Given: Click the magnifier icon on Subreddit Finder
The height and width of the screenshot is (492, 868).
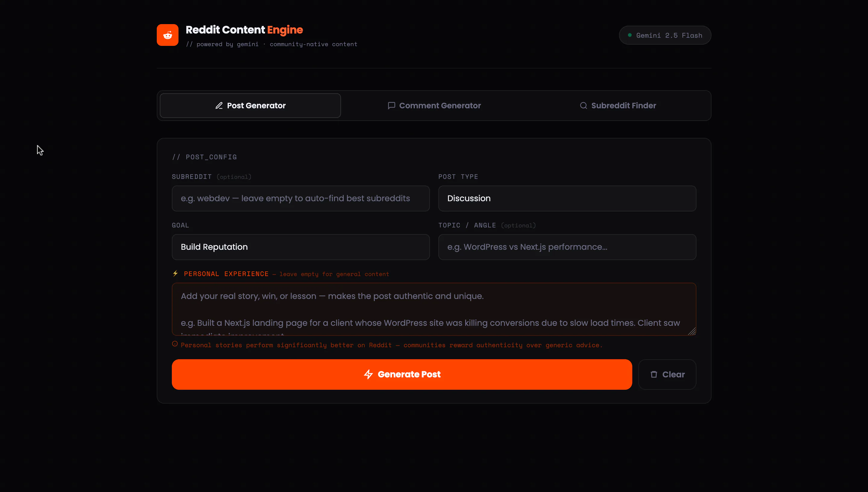Looking at the screenshot, I should [583, 106].
